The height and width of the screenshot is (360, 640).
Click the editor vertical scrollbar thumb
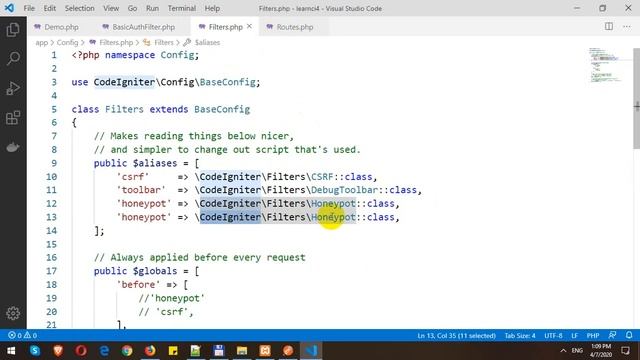636,98
